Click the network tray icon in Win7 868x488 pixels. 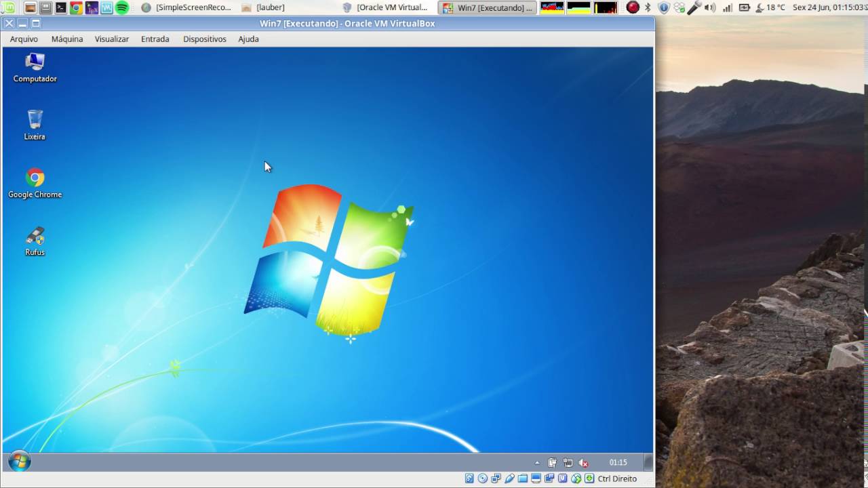click(568, 463)
